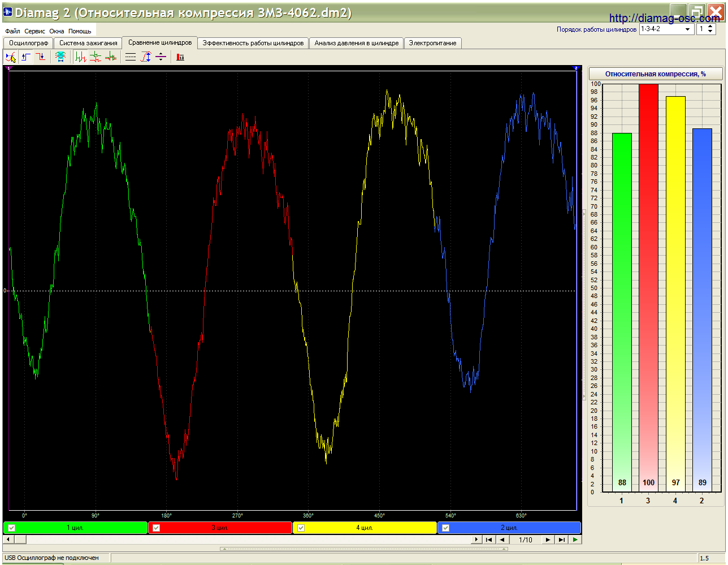Image resolution: width=728 pixels, height=565 pixels.
Task: Click the horizontal scrollbar left arrow
Action: [x=7, y=540]
